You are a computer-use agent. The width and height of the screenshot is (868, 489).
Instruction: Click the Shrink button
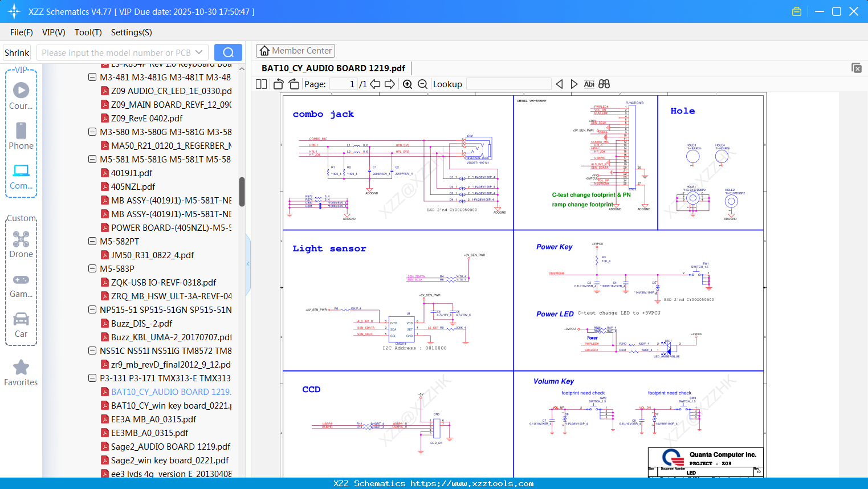tap(17, 52)
